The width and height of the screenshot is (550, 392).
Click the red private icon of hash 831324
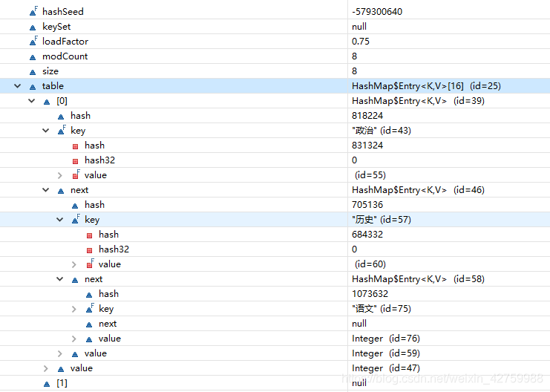pos(76,146)
